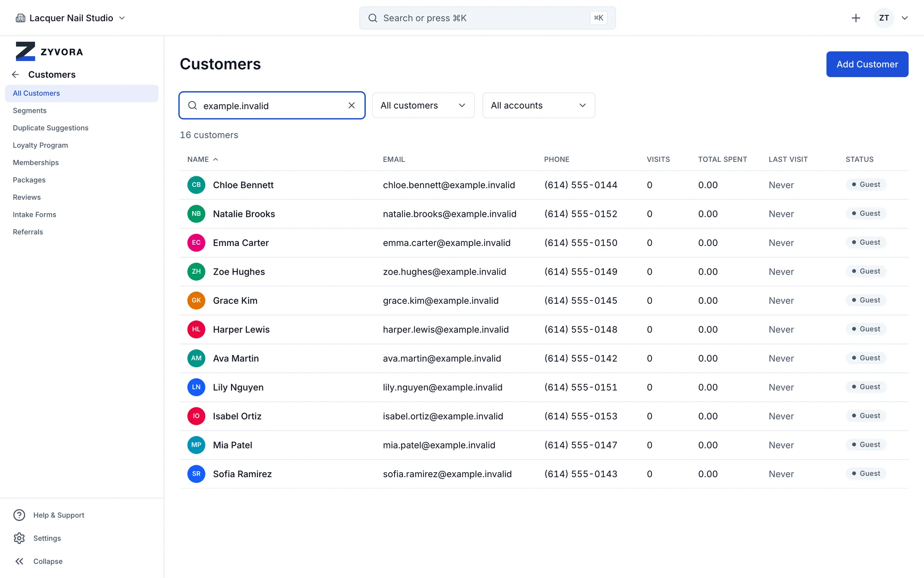This screenshot has width=924, height=578.
Task: Click the plus icon in top bar
Action: [x=856, y=18]
